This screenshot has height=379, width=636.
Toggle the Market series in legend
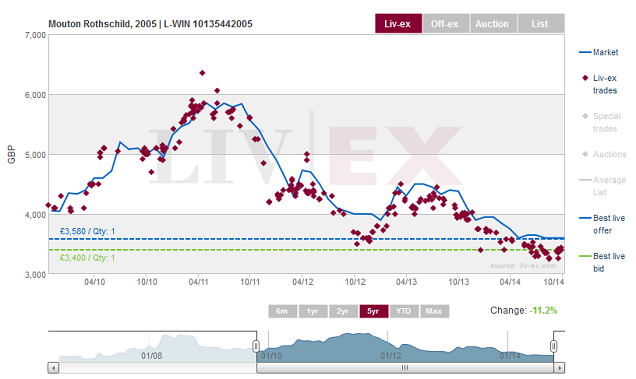tap(598, 52)
